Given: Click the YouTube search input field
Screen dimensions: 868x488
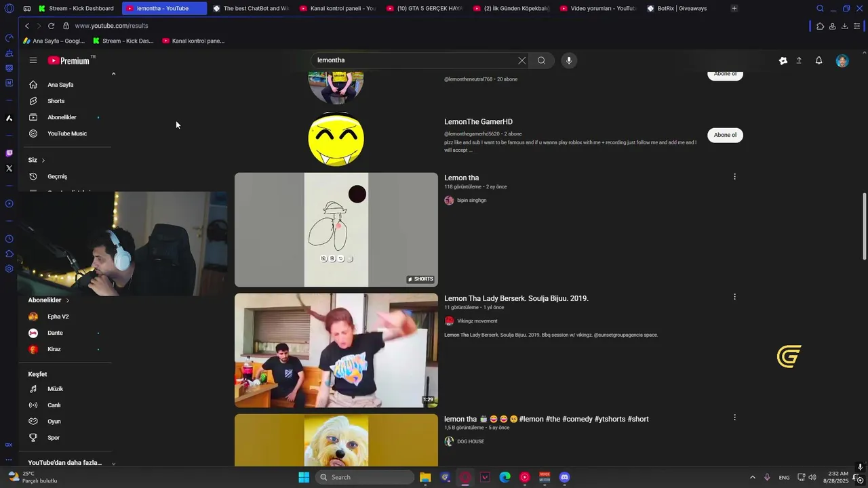Looking at the screenshot, I should (414, 60).
